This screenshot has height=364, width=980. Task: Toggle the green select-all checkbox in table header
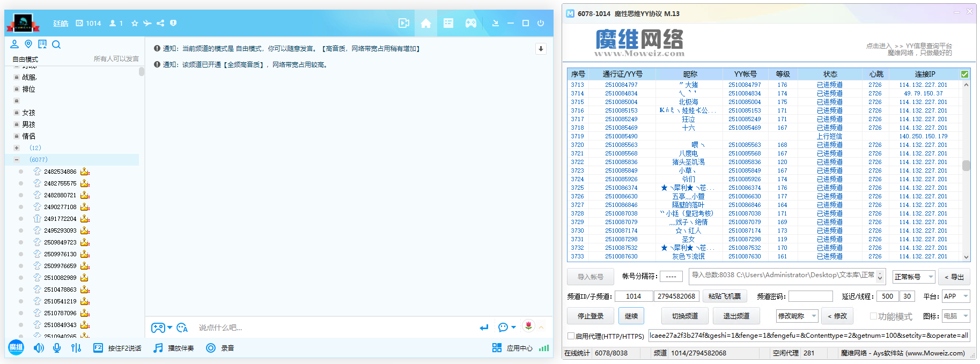pos(965,74)
